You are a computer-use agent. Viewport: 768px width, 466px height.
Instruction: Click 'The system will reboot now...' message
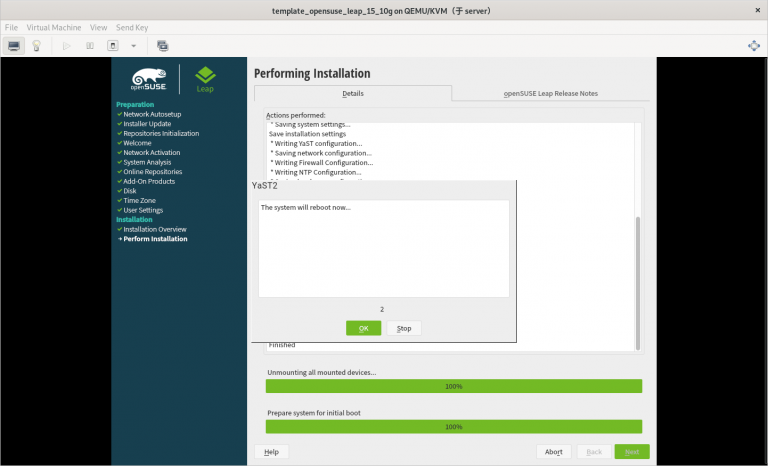pos(306,208)
